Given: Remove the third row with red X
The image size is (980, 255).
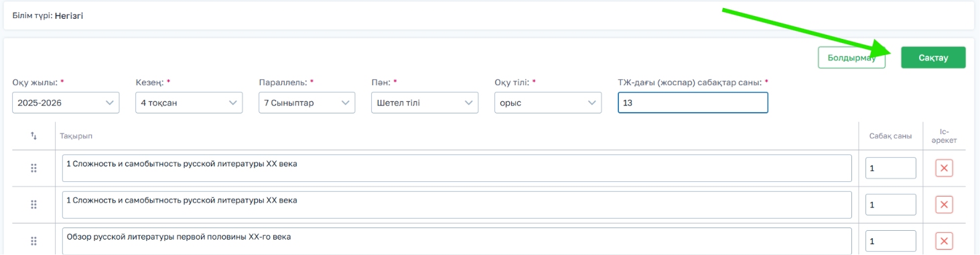Looking at the screenshot, I should coord(944,241).
